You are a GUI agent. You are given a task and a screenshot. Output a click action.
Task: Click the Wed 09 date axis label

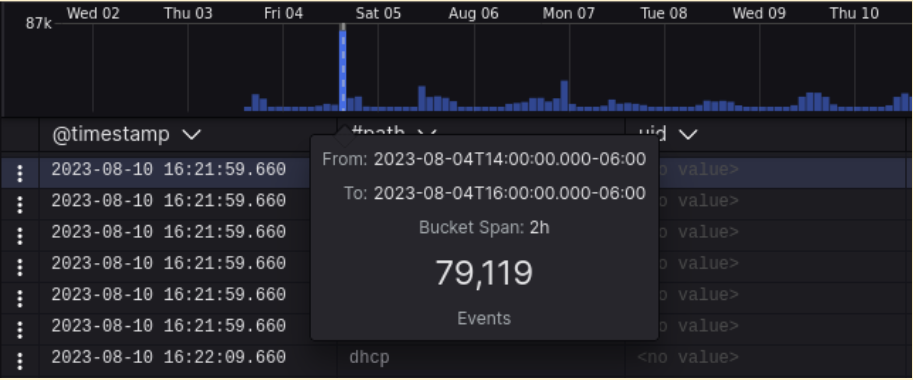coord(759,13)
